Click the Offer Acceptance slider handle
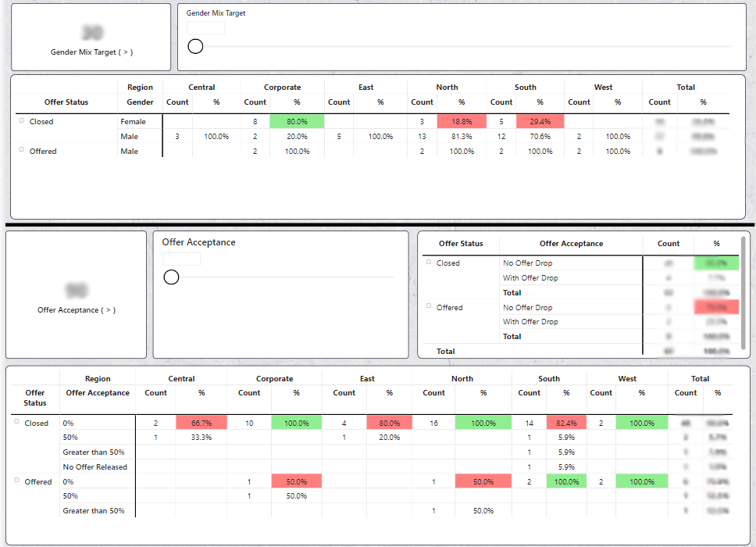The image size is (756, 547). (171, 277)
